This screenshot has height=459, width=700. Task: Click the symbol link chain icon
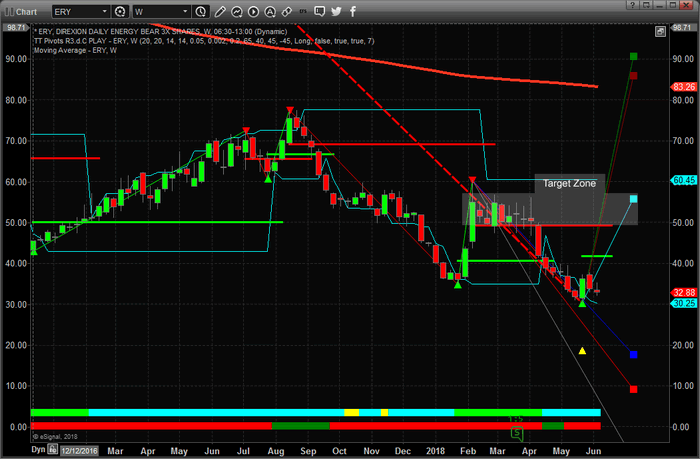[287, 12]
